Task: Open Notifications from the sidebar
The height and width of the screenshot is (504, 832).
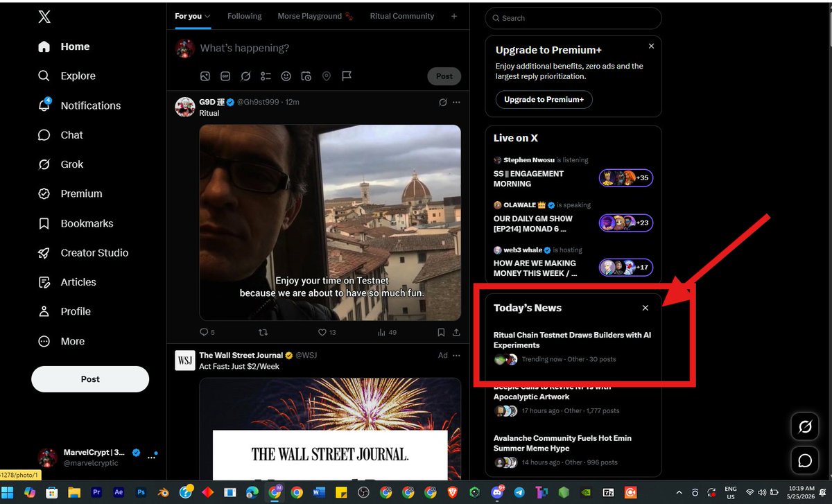Action: click(80, 105)
